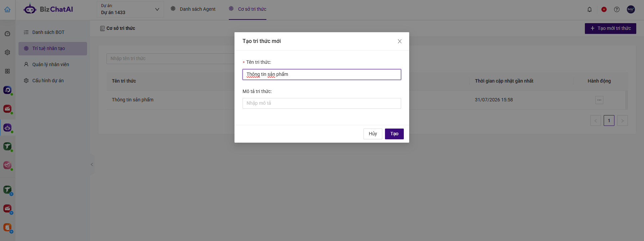
Task: Open the dashboard gauge icon in left rail
Action: 7,34
